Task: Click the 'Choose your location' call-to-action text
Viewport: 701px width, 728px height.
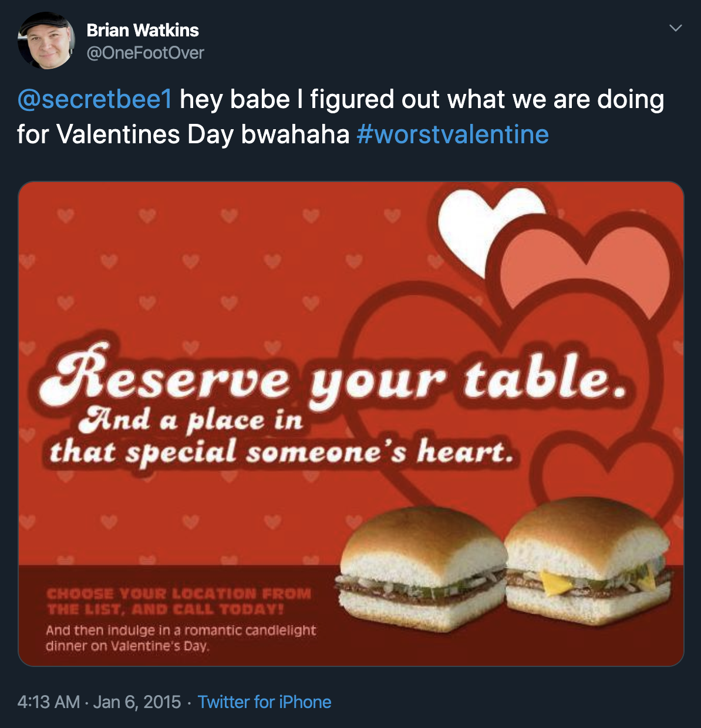Action: click(182, 599)
